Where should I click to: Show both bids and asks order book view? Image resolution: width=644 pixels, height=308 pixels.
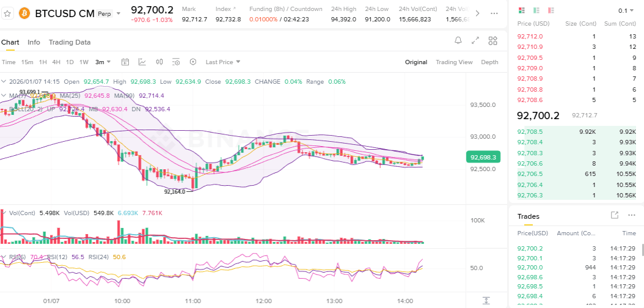[522, 10]
